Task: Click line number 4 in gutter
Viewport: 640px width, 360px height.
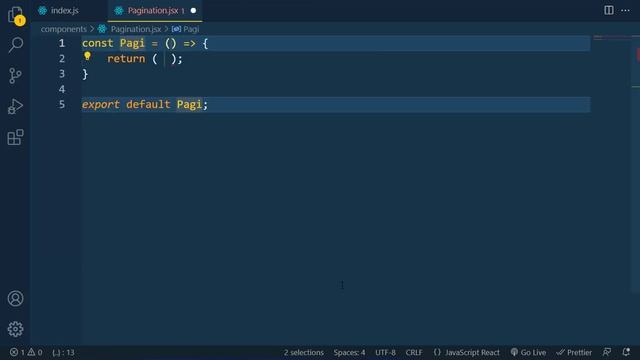Action: click(62, 89)
